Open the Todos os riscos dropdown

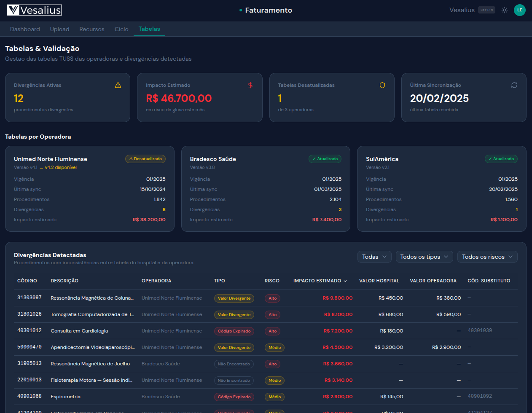487,257
